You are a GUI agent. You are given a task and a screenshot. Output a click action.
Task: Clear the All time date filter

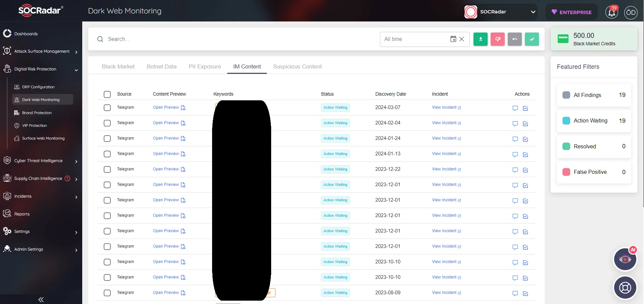tap(461, 39)
